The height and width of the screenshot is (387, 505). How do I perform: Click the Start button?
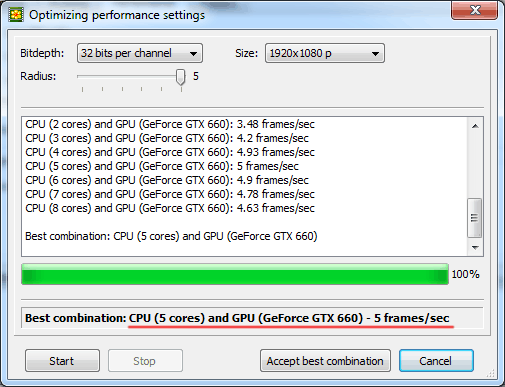point(62,361)
